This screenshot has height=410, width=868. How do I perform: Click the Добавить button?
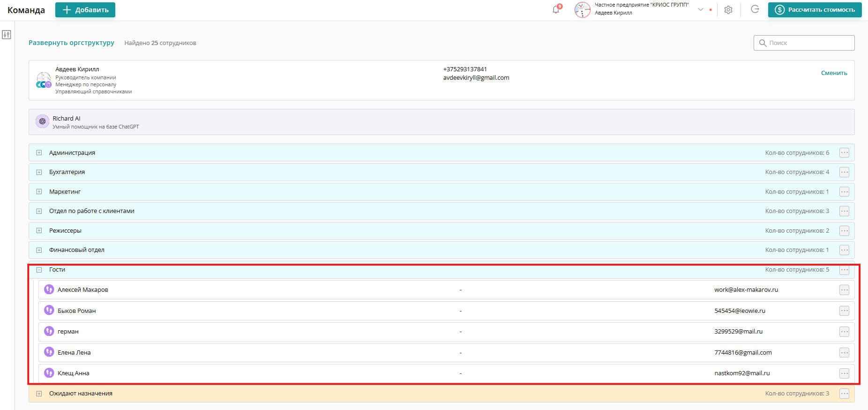click(x=85, y=10)
